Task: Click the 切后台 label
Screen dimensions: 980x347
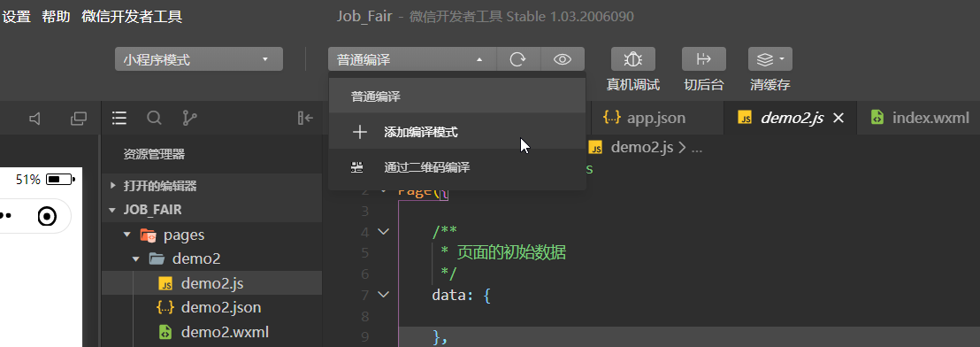Action: pos(704,85)
